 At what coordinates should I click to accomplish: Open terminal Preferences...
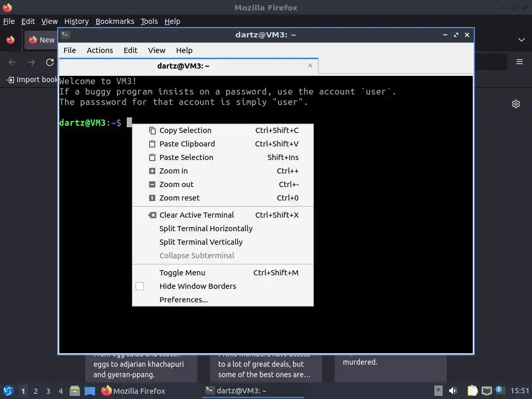pos(222,300)
